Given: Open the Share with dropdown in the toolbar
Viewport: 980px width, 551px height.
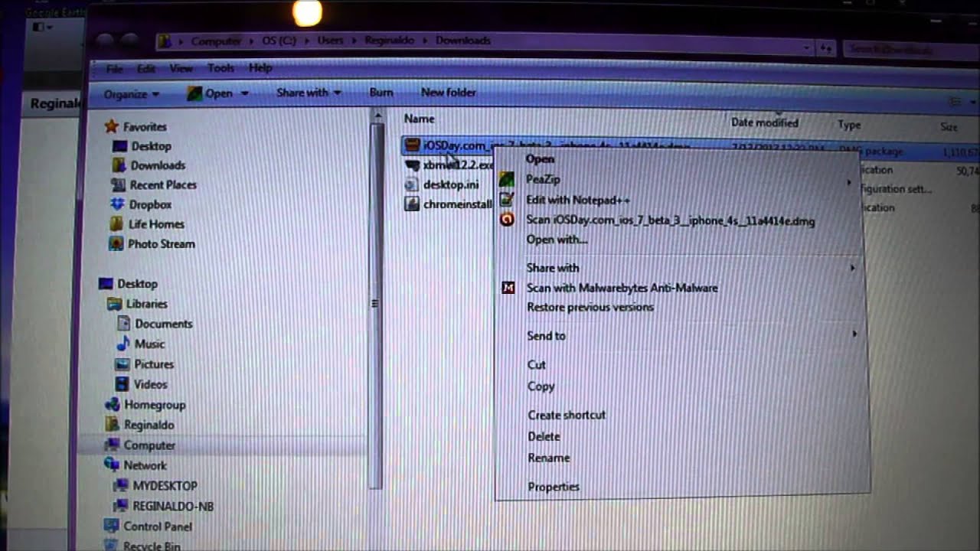Looking at the screenshot, I should (x=309, y=93).
